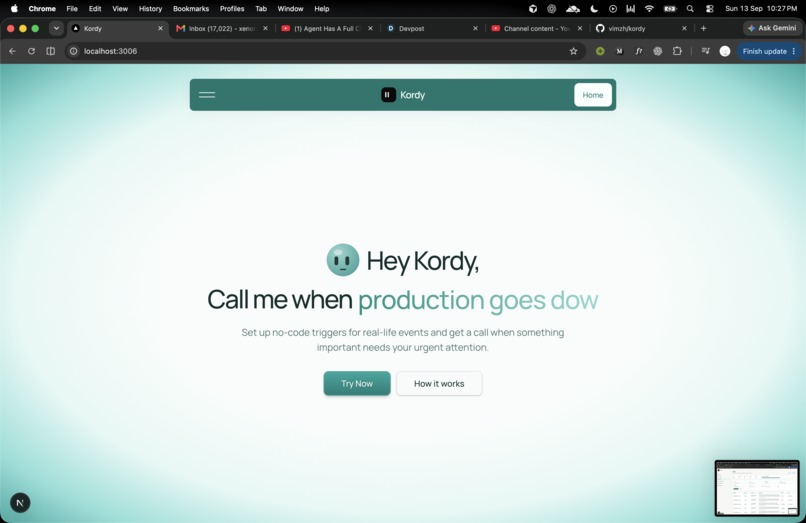
Task: Open the media control toolbar icon
Action: [x=705, y=51]
